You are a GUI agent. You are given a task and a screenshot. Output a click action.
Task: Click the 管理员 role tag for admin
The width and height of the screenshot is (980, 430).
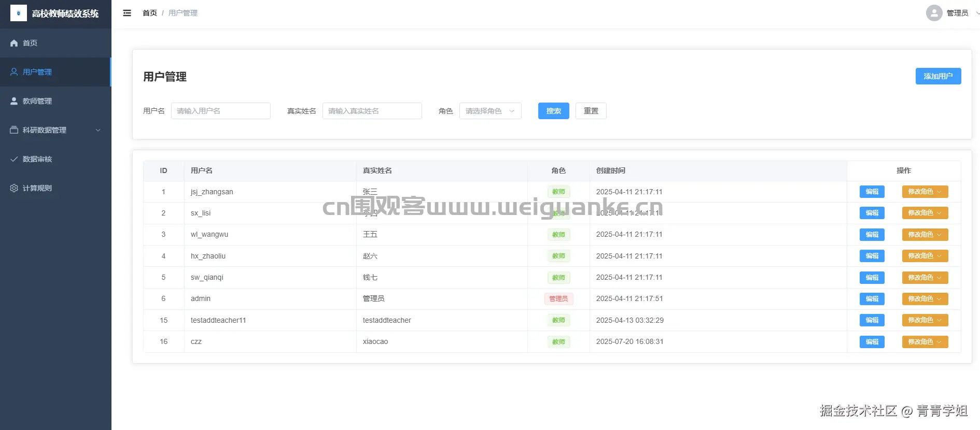[558, 299]
